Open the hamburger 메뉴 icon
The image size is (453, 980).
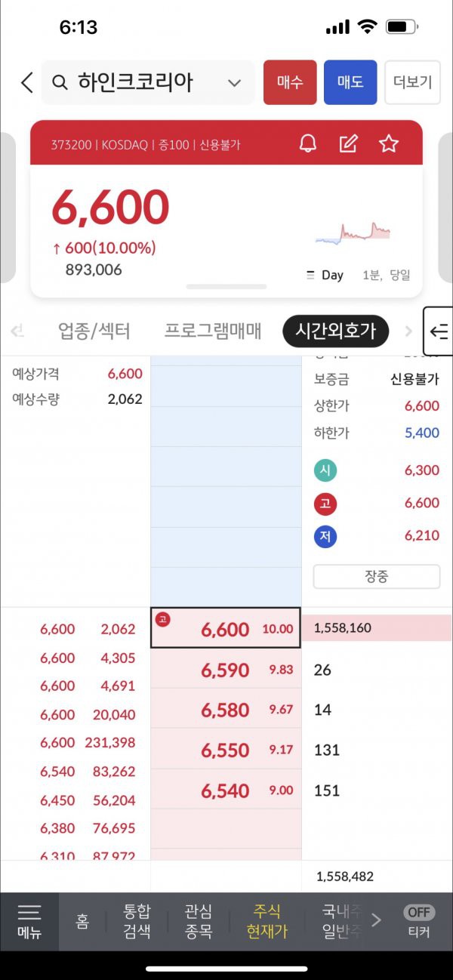click(29, 922)
